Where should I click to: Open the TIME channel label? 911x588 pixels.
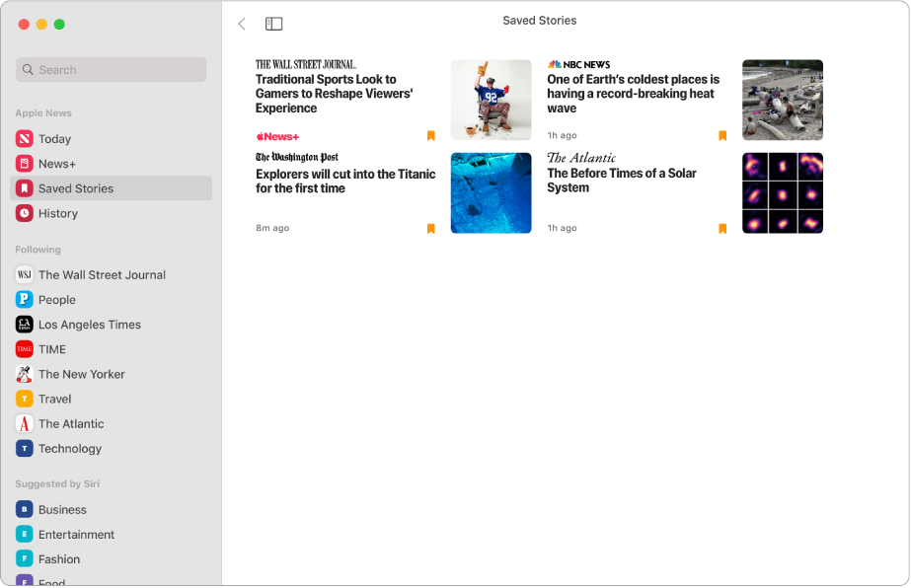[52, 349]
